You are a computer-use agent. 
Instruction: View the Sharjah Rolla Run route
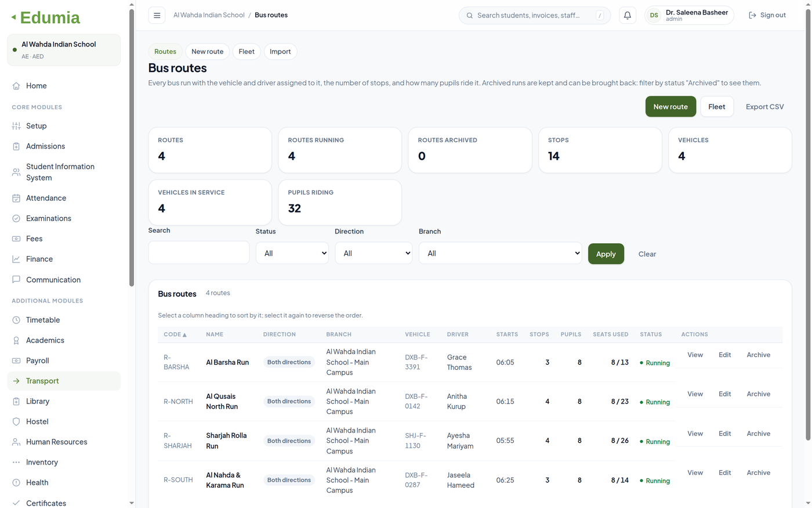[x=695, y=434]
